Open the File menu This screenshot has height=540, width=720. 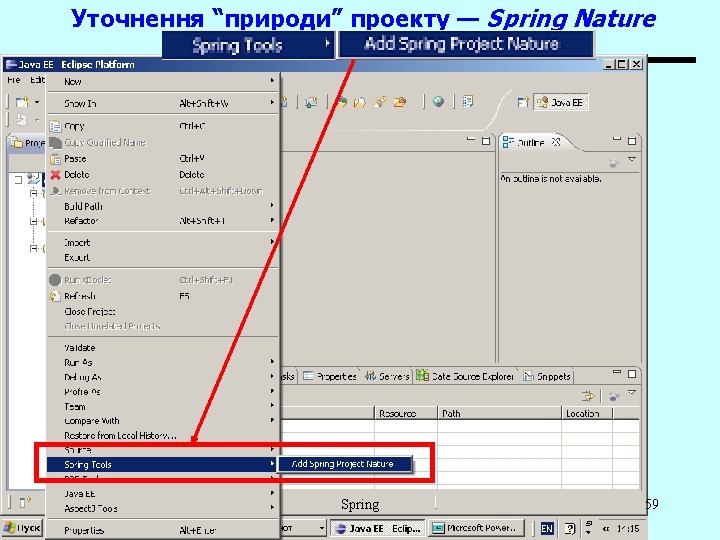click(14, 80)
